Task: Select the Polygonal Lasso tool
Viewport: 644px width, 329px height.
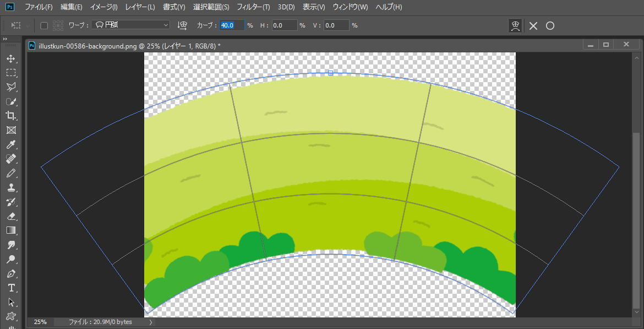Action: point(11,87)
